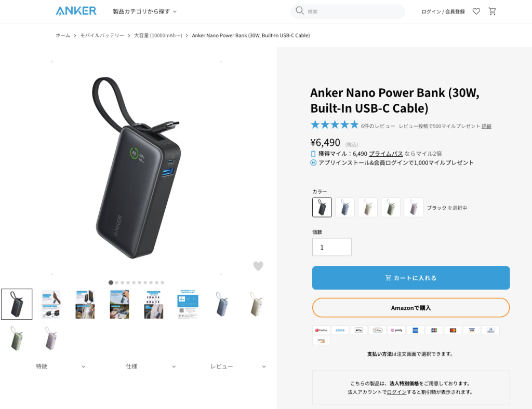Viewport: 532px width, 409px height.
Task: Expand the 製品カテゴリから探す menu
Action: pyautogui.click(x=145, y=11)
